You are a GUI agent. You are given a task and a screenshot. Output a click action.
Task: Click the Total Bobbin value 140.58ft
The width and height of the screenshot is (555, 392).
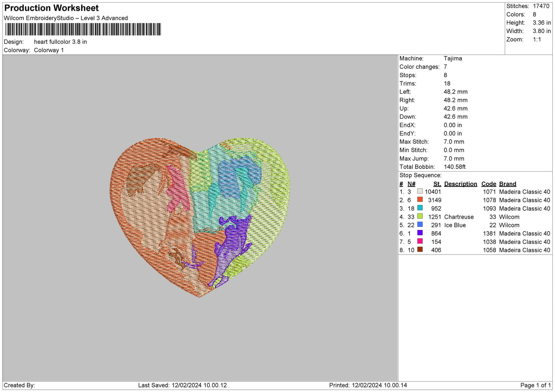point(455,167)
